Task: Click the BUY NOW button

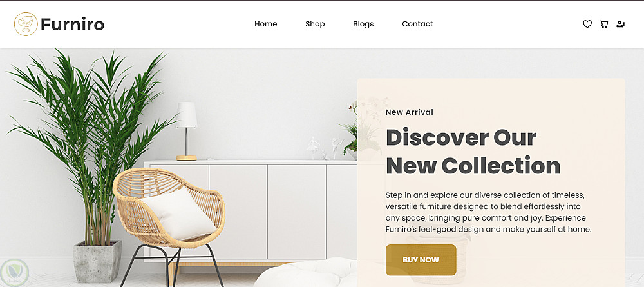Action: pos(421,260)
